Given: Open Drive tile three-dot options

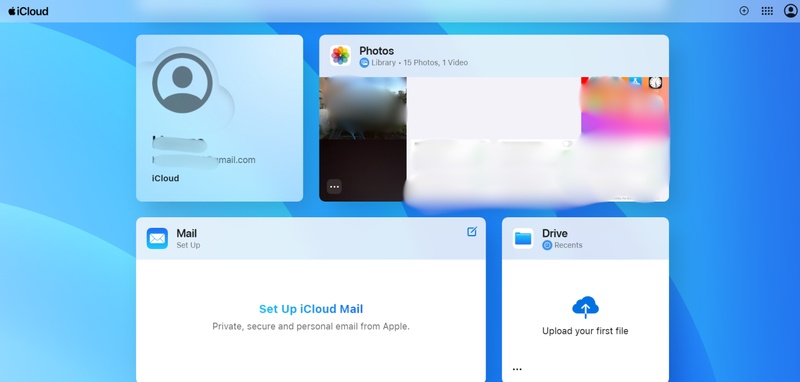Looking at the screenshot, I should click(x=517, y=369).
